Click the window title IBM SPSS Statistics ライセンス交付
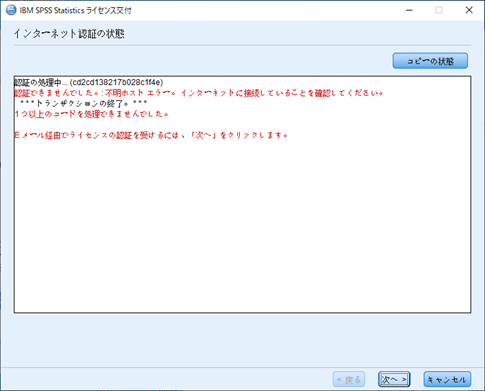The image size is (485, 391). pos(75,10)
